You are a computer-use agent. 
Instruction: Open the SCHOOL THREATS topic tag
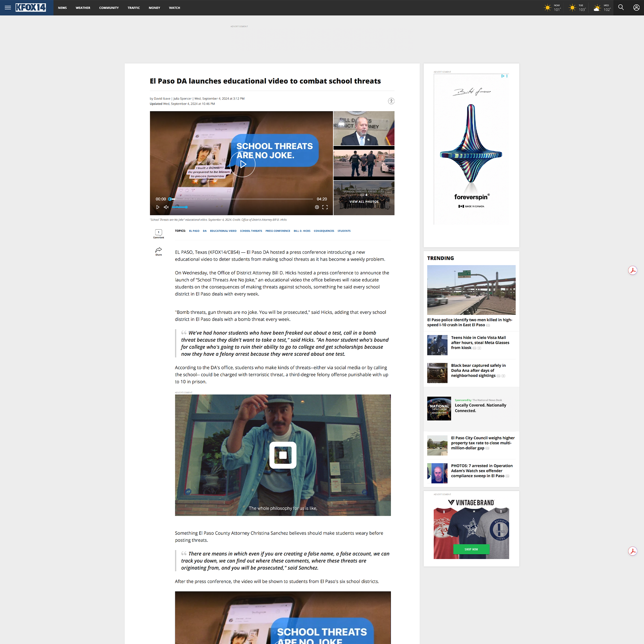coord(251,231)
